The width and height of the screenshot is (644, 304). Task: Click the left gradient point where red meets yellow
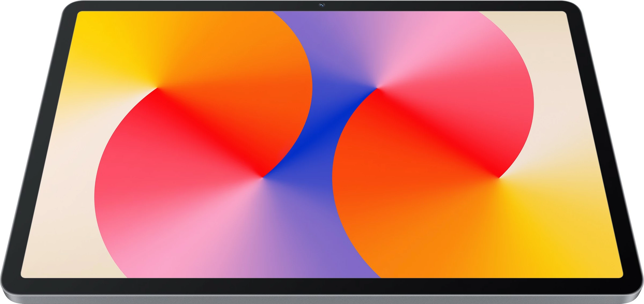pos(158,88)
